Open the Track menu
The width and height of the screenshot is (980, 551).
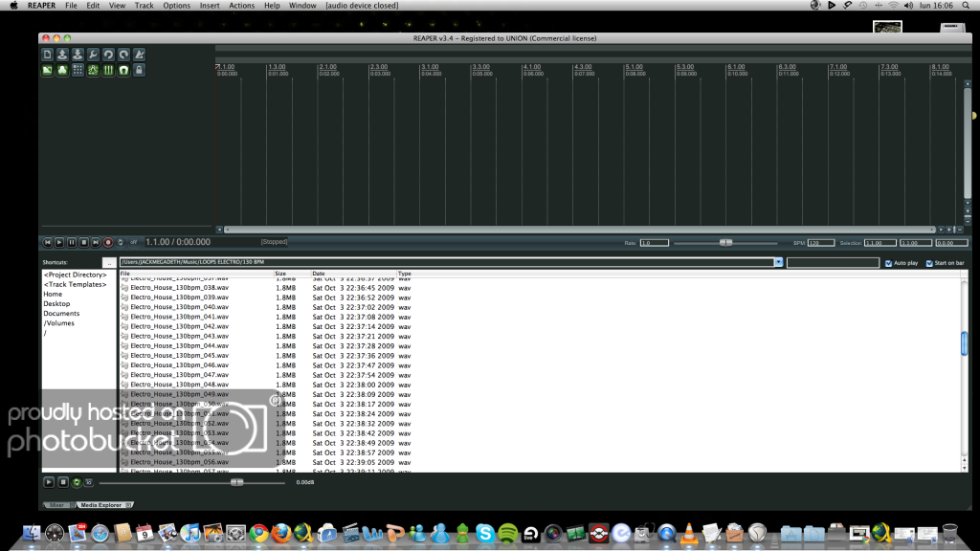(x=144, y=5)
